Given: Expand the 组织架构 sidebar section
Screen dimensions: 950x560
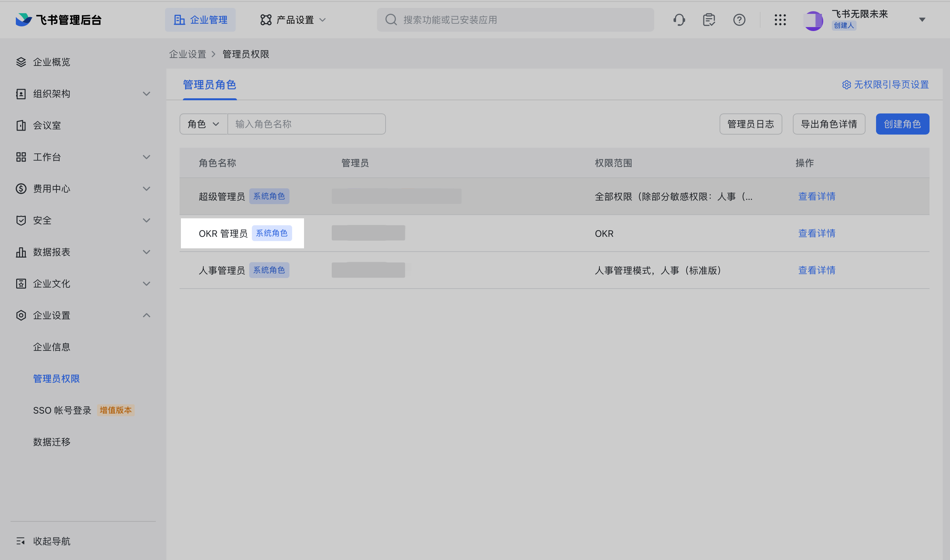Looking at the screenshot, I should tap(147, 94).
